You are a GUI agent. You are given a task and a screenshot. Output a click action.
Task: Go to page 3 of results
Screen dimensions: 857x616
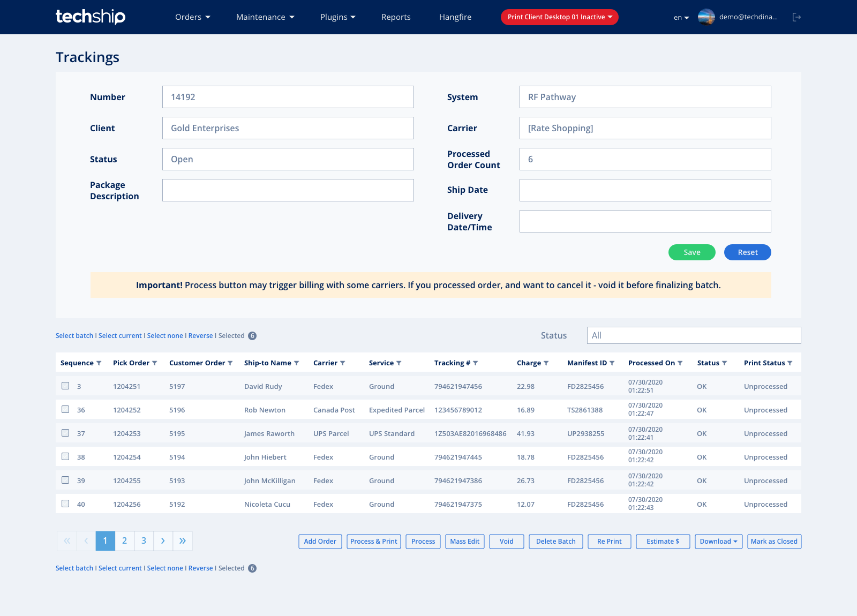[144, 541]
